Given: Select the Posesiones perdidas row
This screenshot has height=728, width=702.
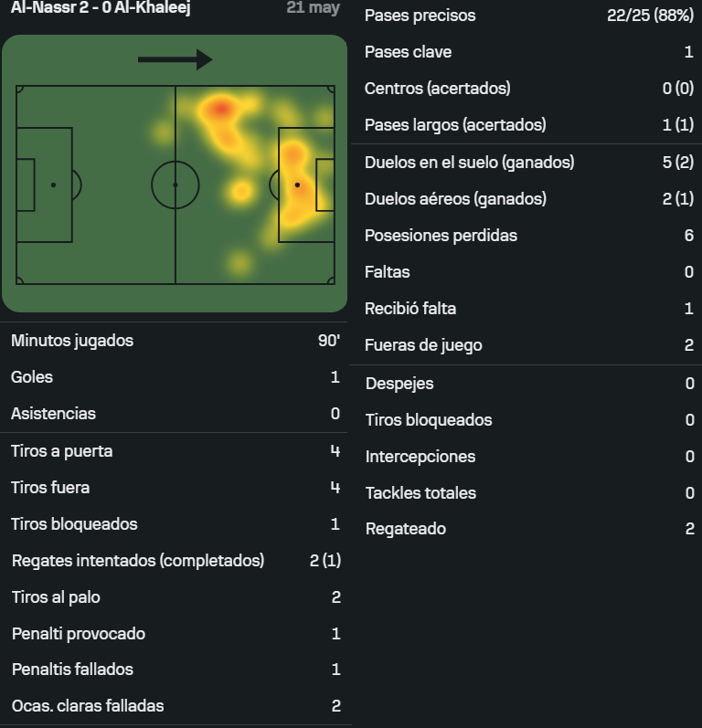Looking at the screenshot, I should click(526, 236).
